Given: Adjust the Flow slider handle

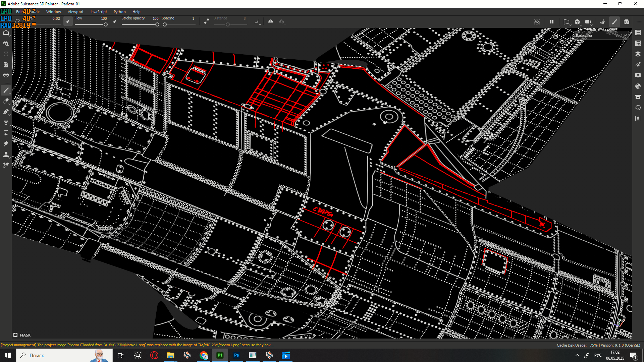Looking at the screenshot, I should click(106, 24).
